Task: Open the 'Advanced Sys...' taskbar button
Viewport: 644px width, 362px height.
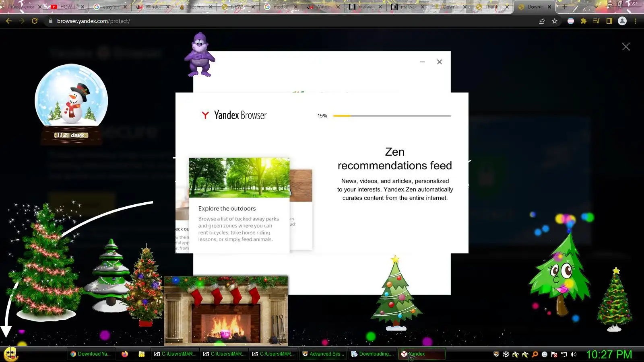Action: click(324, 354)
